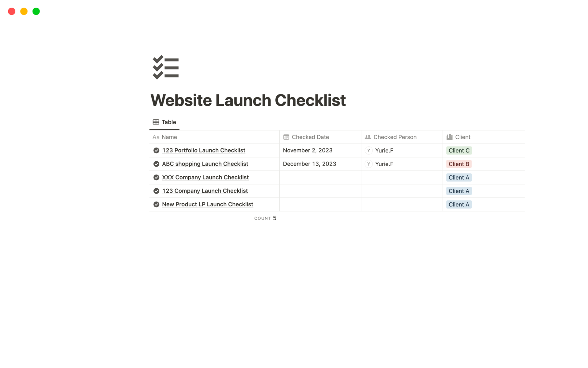588x368 pixels.
Task: Click the building icon in Client column header
Action: point(450,136)
